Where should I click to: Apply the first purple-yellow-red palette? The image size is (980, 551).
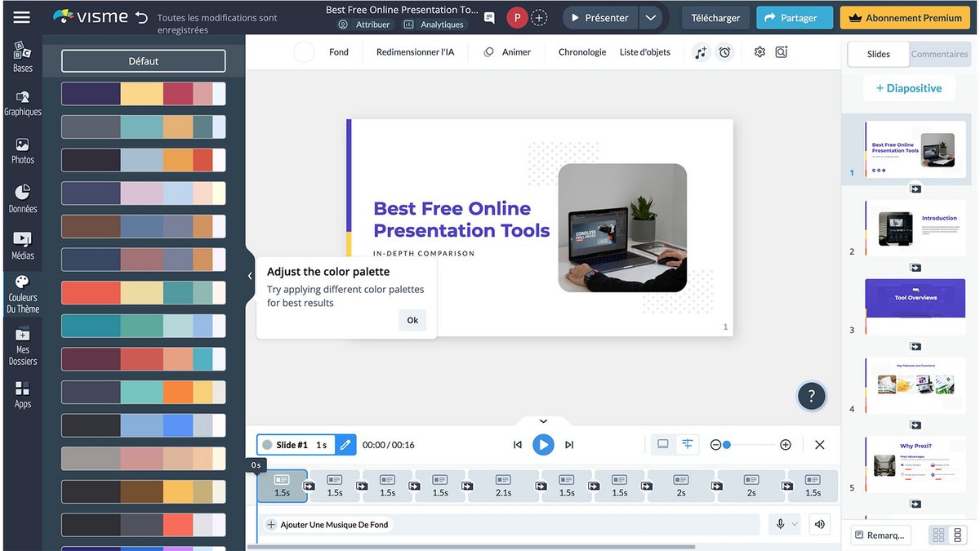point(144,94)
